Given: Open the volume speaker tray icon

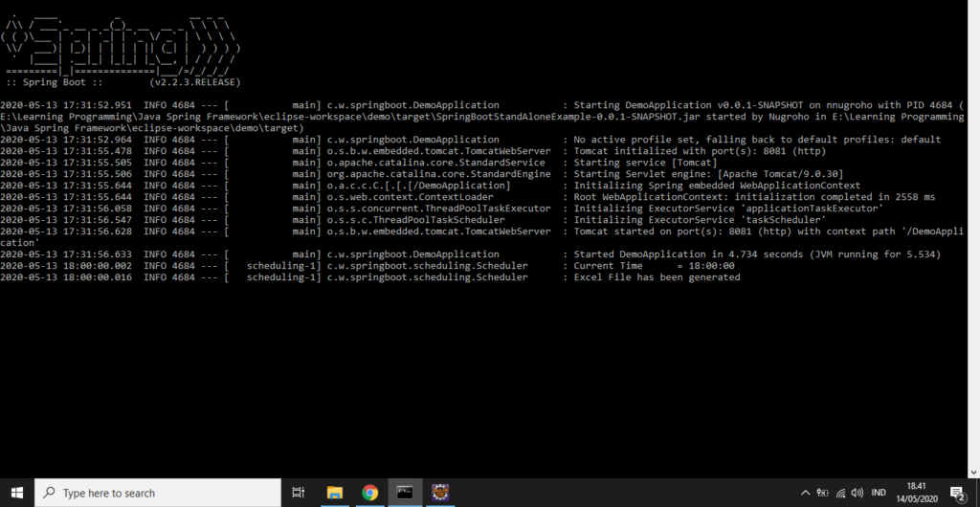Looking at the screenshot, I should tap(858, 492).
